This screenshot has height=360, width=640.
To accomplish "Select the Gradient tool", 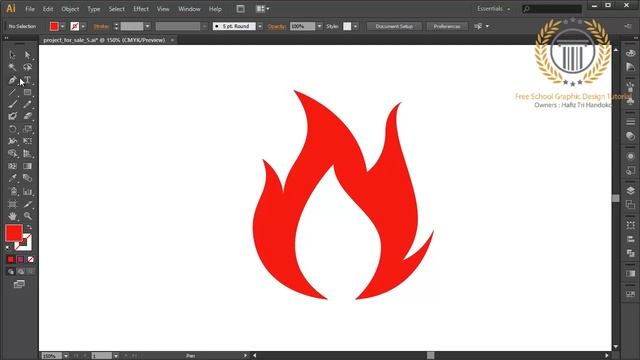I will [27, 166].
